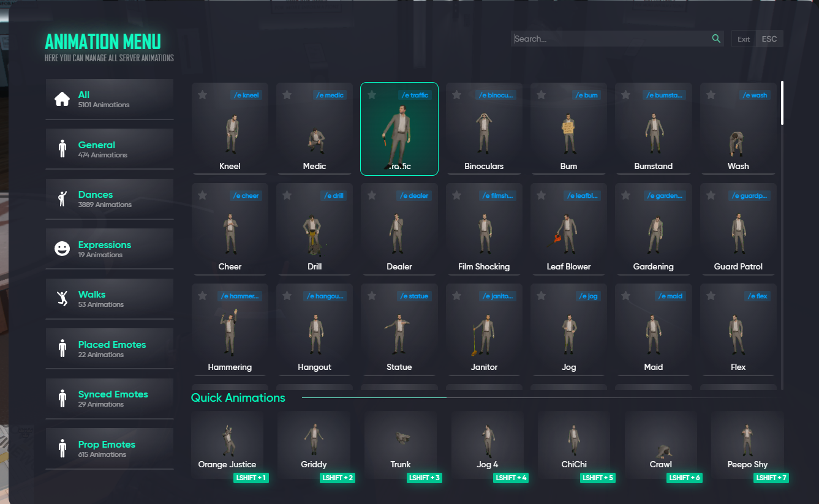The image size is (819, 504).
Task: Click the smiley face Expressions icon
Action: (x=62, y=249)
